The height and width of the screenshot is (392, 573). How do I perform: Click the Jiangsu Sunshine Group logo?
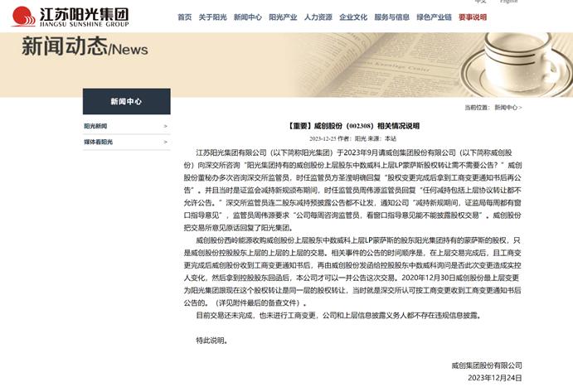70,17
